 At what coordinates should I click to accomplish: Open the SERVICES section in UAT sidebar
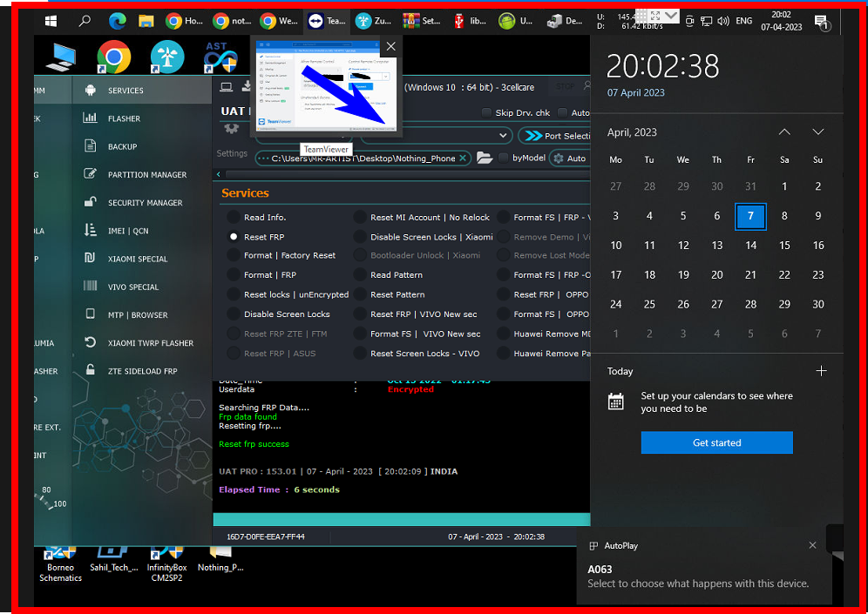click(142, 91)
